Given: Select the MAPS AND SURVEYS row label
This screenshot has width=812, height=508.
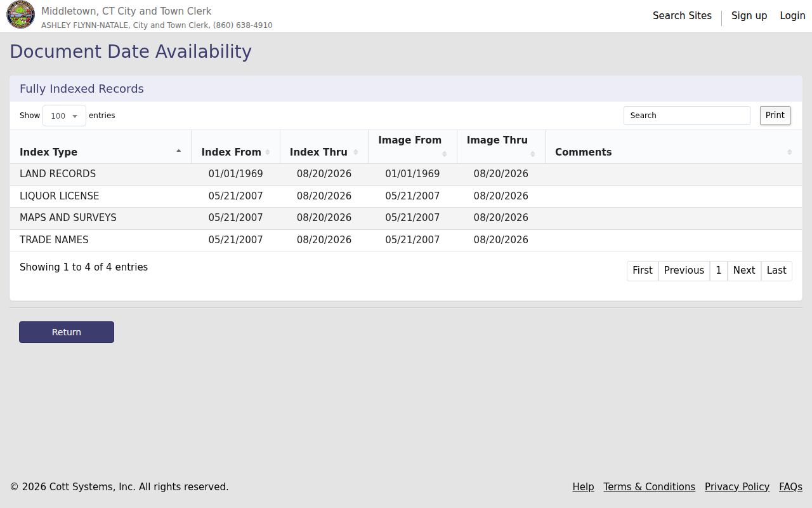Looking at the screenshot, I should 68,218.
